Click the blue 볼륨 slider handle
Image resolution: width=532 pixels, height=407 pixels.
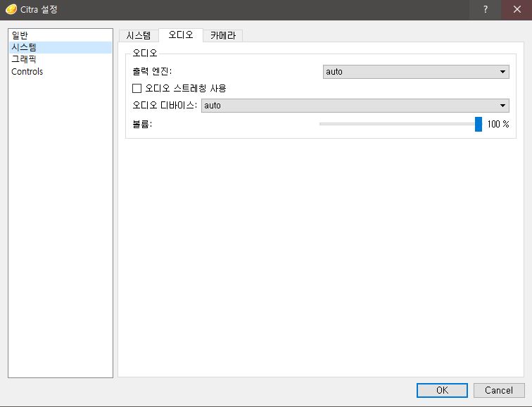click(479, 124)
